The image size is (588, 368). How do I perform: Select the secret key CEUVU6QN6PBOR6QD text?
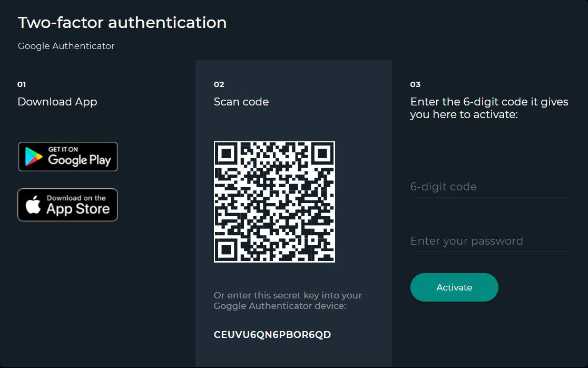272,335
